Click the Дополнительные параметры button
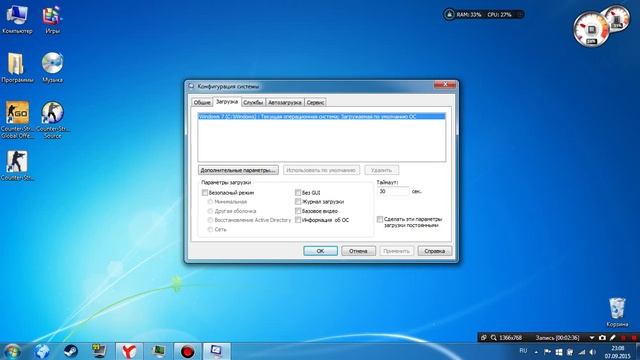Image resolution: width=640 pixels, height=360 pixels. pyautogui.click(x=238, y=170)
